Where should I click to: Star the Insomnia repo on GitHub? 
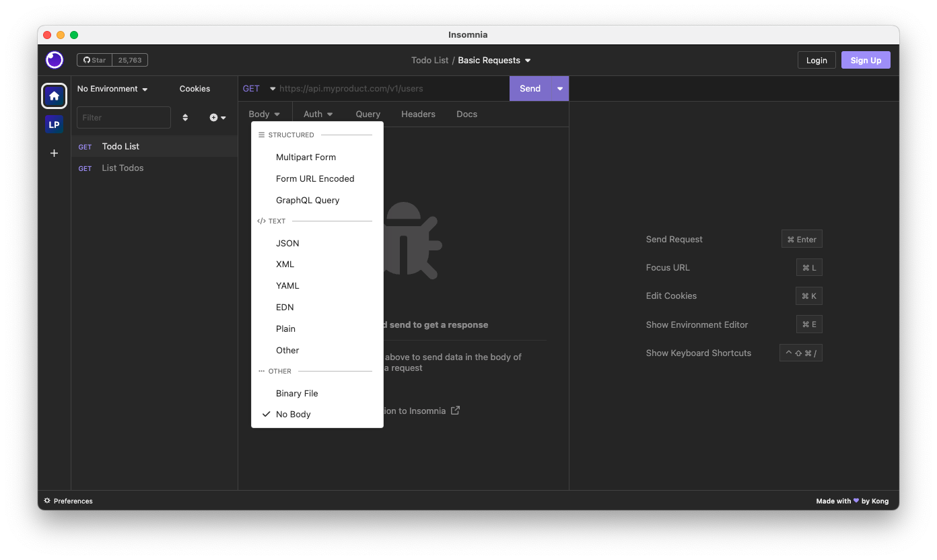pyautogui.click(x=94, y=59)
